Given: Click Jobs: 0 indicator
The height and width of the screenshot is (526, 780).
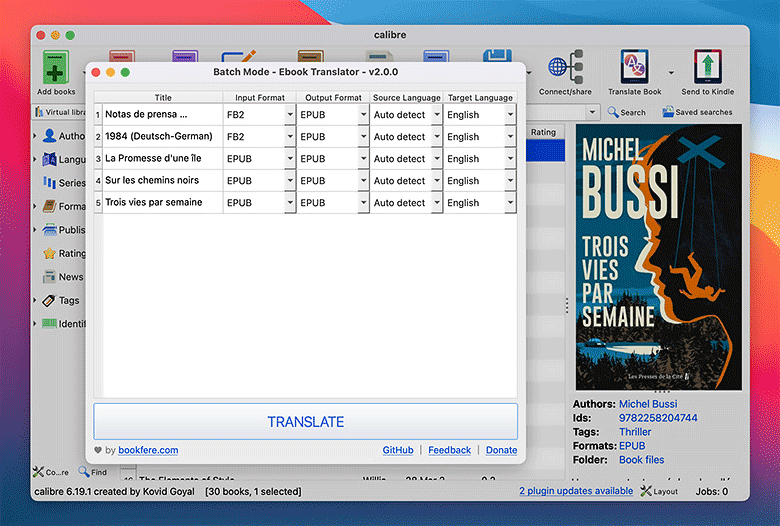Looking at the screenshot, I should coord(711,491).
